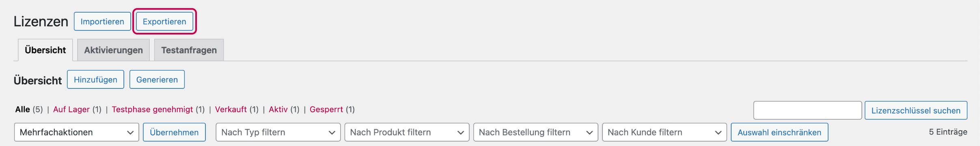Image resolution: width=980 pixels, height=146 pixels.
Task: Filter licenses by Auf Lager status
Action: coord(71,109)
